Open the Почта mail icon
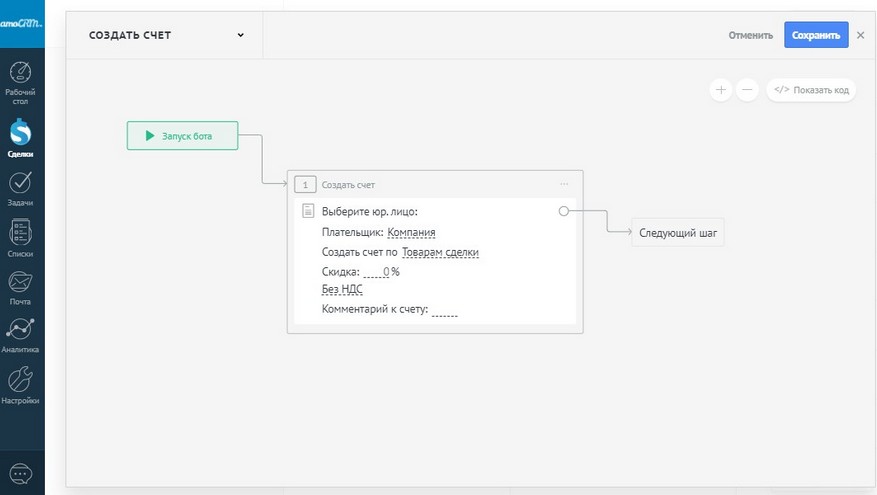The height and width of the screenshot is (495, 877). pos(21,282)
